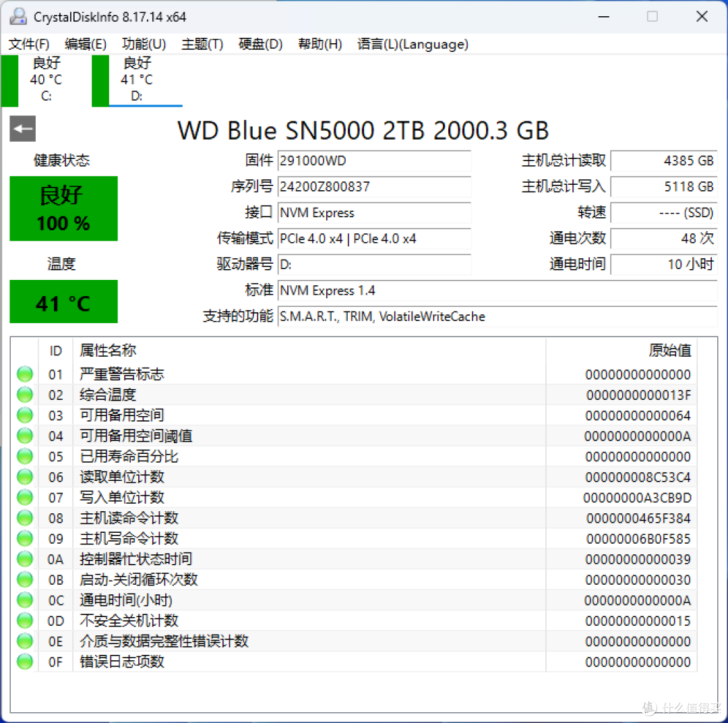
Task: Click the 序列号 serial number field
Action: point(375,187)
